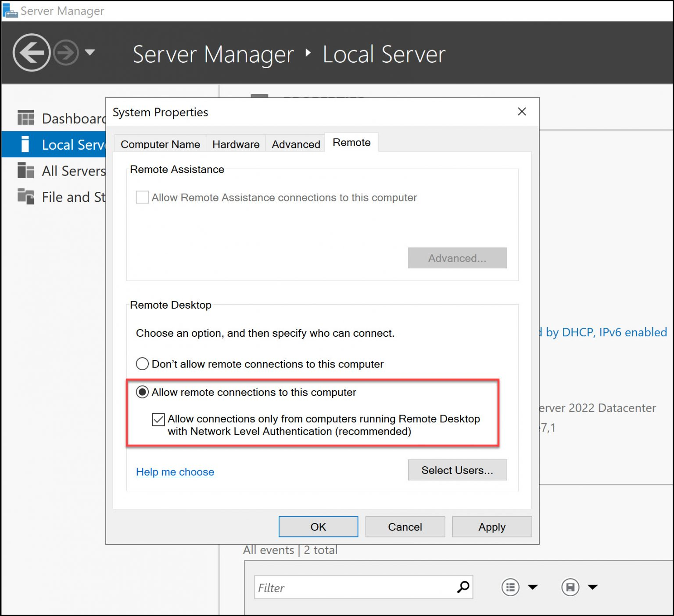
Task: Switch to the Advanced tab
Action: click(x=296, y=144)
